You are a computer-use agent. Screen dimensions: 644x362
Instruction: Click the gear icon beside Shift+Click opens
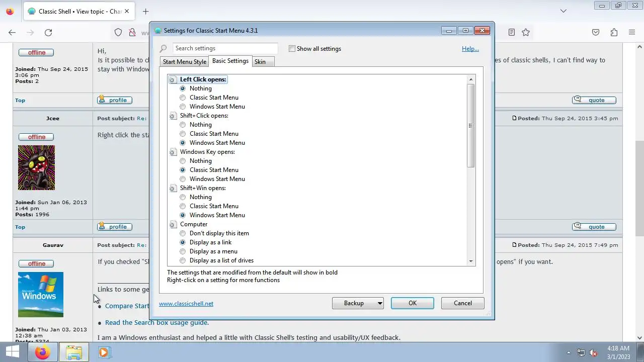(173, 116)
